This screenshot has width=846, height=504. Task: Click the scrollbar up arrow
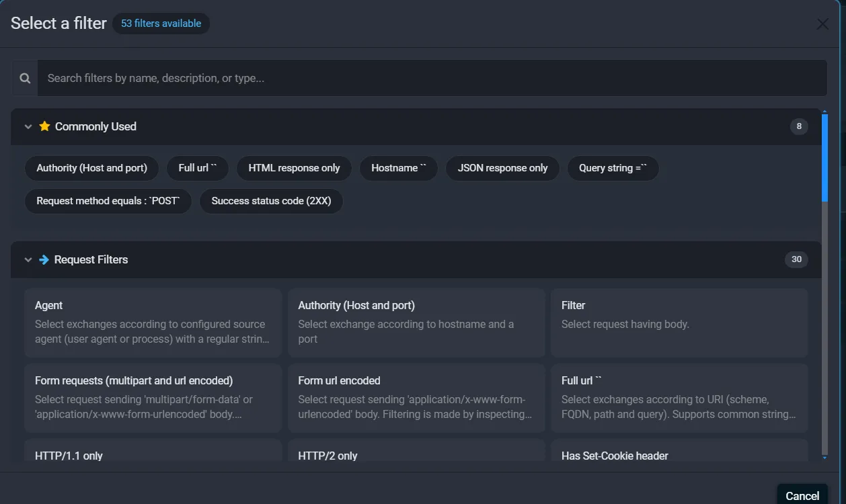825,112
